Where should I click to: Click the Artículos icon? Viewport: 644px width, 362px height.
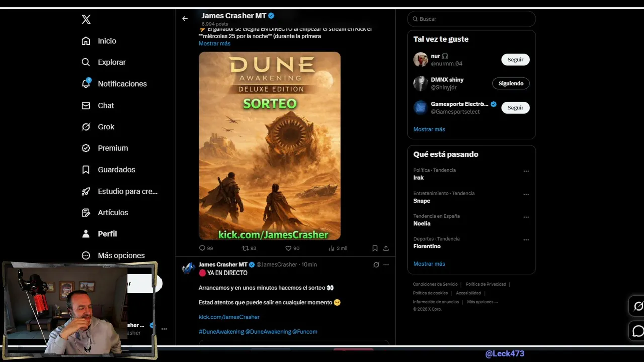point(86,213)
